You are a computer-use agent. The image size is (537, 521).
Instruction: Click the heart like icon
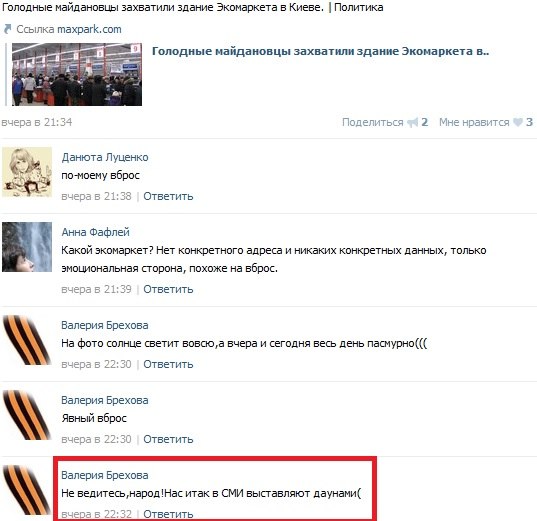pos(518,122)
